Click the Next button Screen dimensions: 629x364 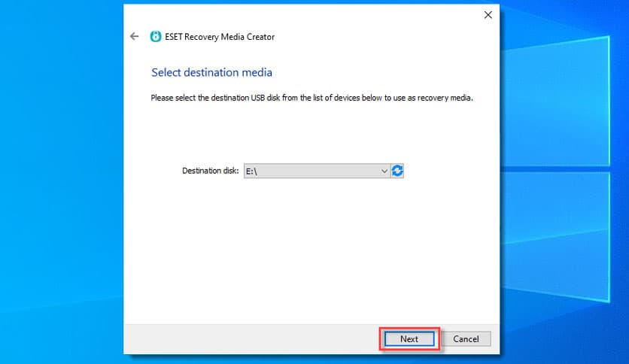click(409, 339)
